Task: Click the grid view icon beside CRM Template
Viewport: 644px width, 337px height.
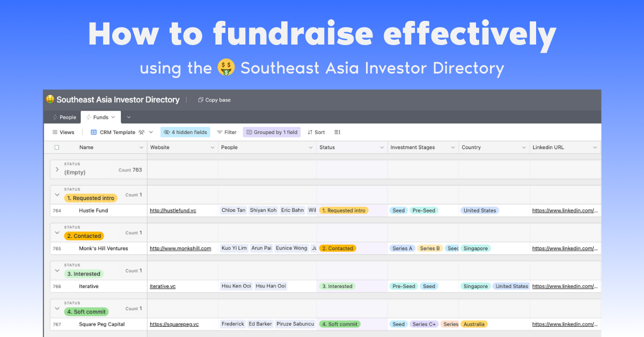Action: click(92, 132)
